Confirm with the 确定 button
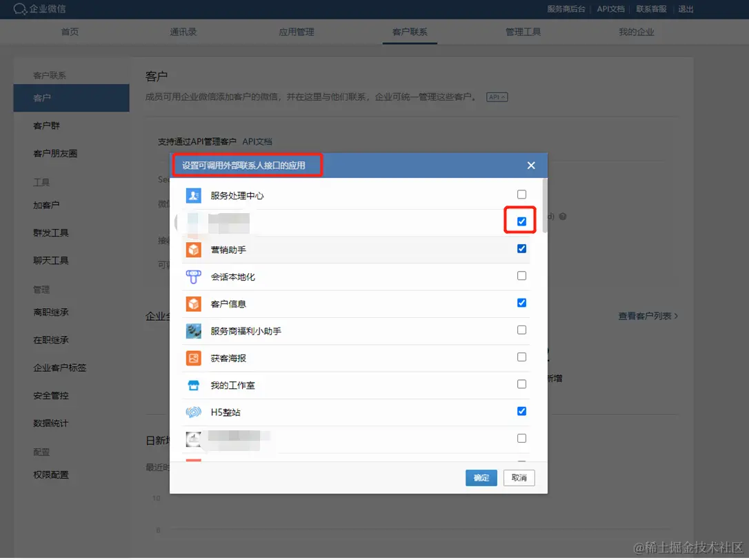 (x=481, y=478)
